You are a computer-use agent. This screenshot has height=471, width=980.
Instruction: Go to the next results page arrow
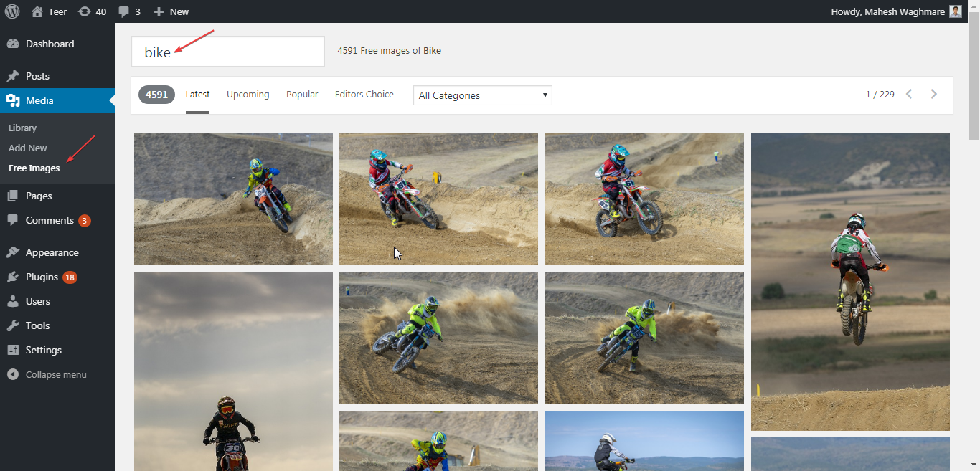[x=933, y=94]
